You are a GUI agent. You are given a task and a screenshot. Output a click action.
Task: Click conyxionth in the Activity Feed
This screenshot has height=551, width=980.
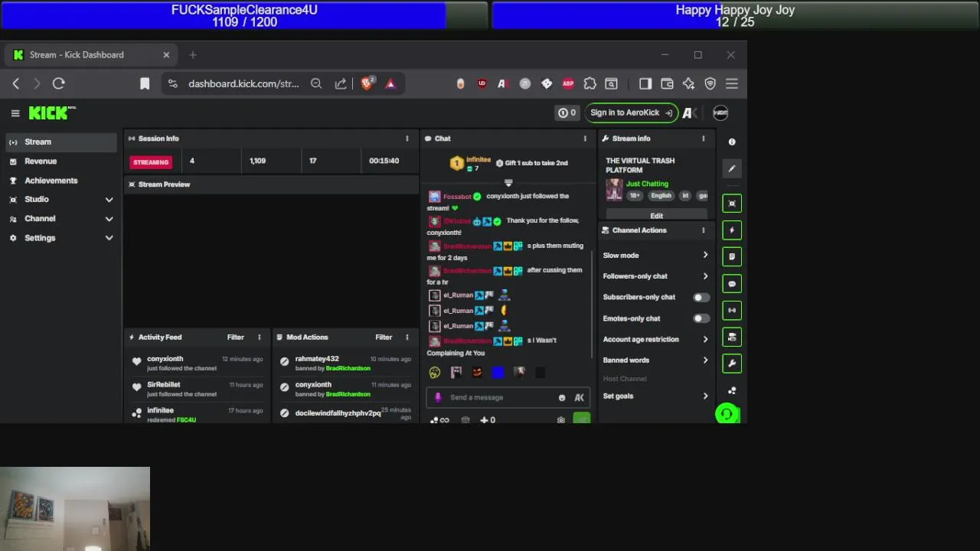coord(165,359)
